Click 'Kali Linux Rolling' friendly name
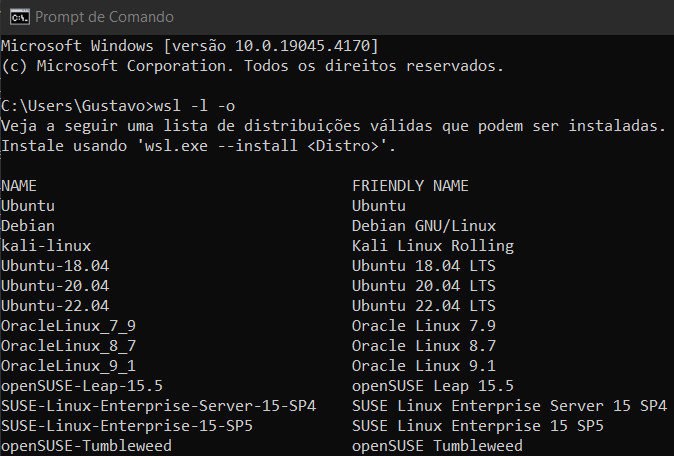 (432, 246)
